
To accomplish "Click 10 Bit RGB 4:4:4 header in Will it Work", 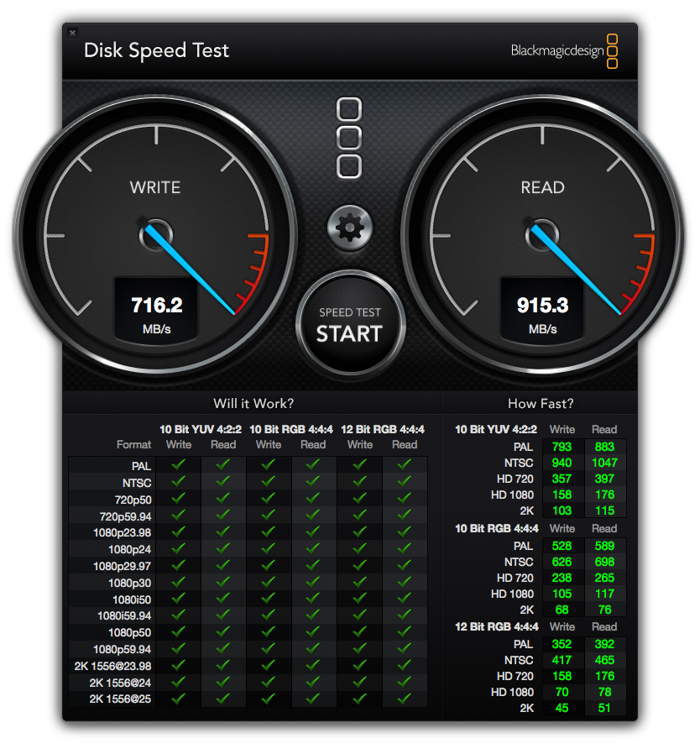I will pyautogui.click(x=291, y=429).
